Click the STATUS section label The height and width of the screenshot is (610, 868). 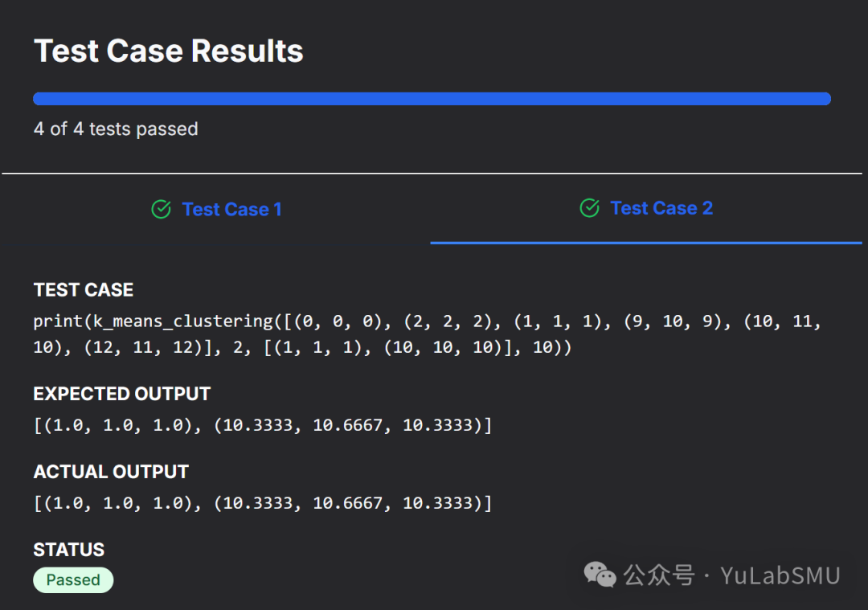point(69,550)
